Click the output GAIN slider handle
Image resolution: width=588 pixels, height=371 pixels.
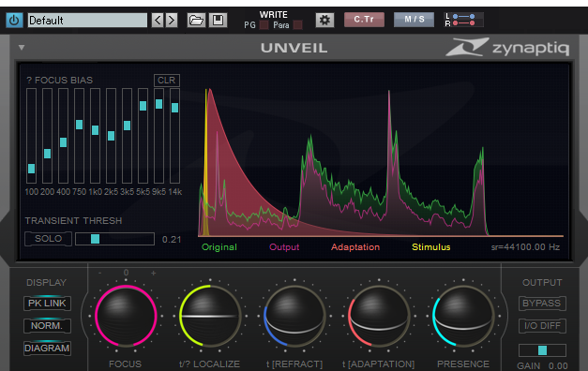[x=542, y=350]
